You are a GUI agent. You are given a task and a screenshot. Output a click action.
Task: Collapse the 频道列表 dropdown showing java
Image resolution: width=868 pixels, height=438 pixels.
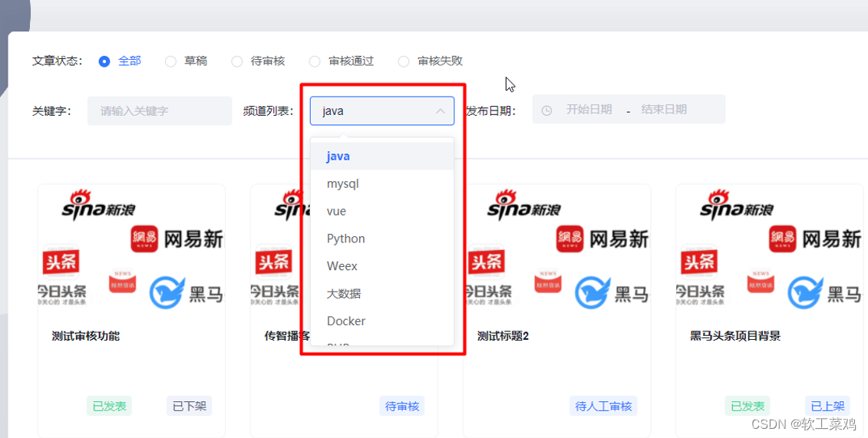pos(382,110)
